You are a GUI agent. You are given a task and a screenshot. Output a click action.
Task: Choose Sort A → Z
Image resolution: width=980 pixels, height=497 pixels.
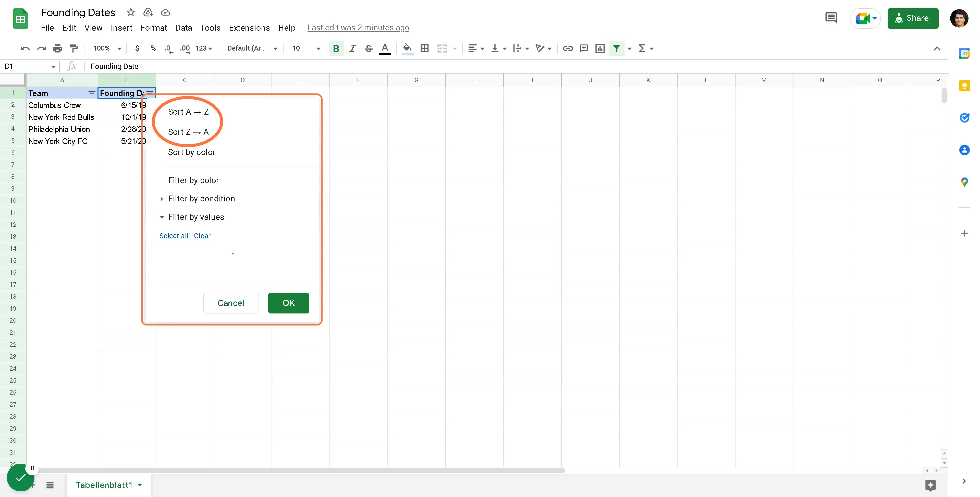point(188,112)
